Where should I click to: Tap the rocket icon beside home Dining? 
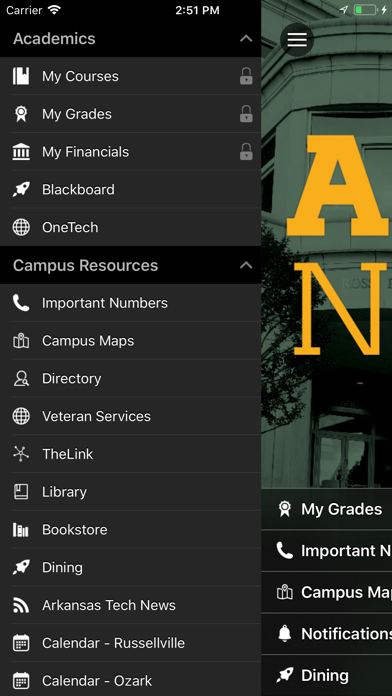click(285, 676)
